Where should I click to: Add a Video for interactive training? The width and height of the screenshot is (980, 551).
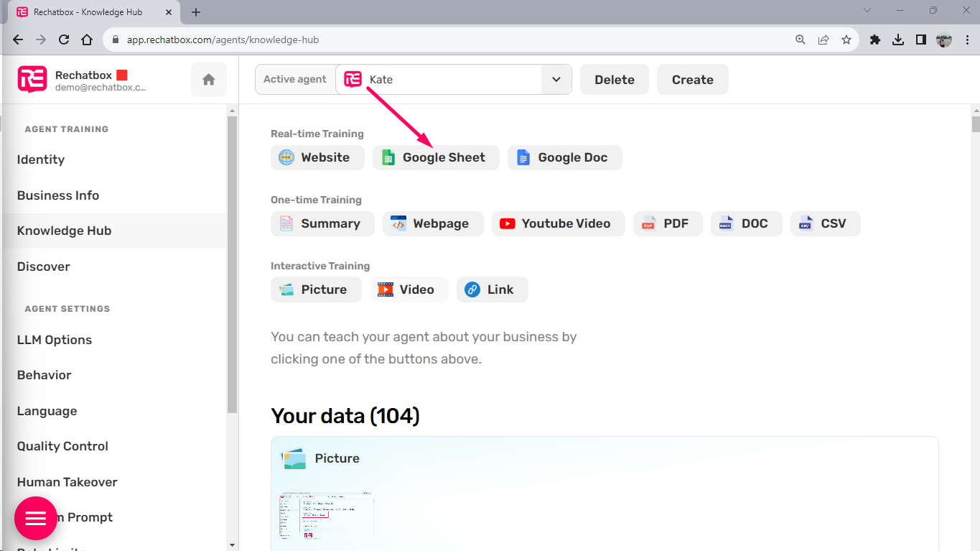pyautogui.click(x=409, y=290)
